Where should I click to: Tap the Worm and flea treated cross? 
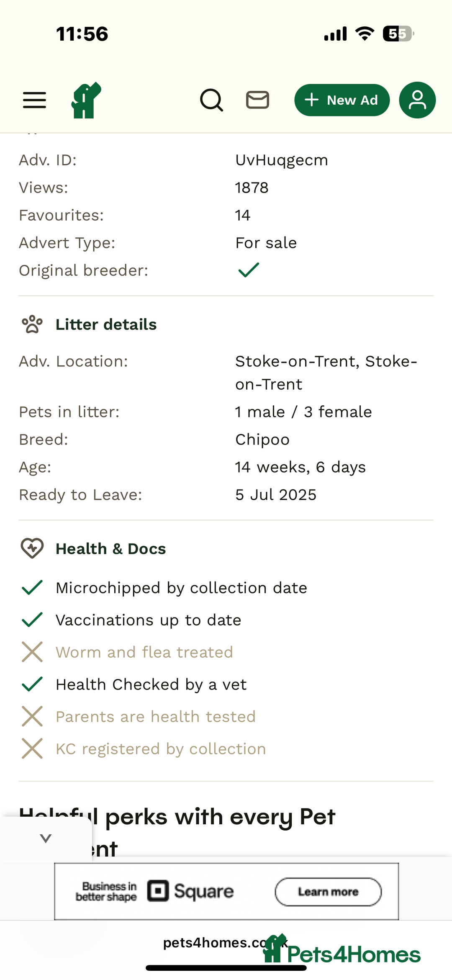pos(32,652)
